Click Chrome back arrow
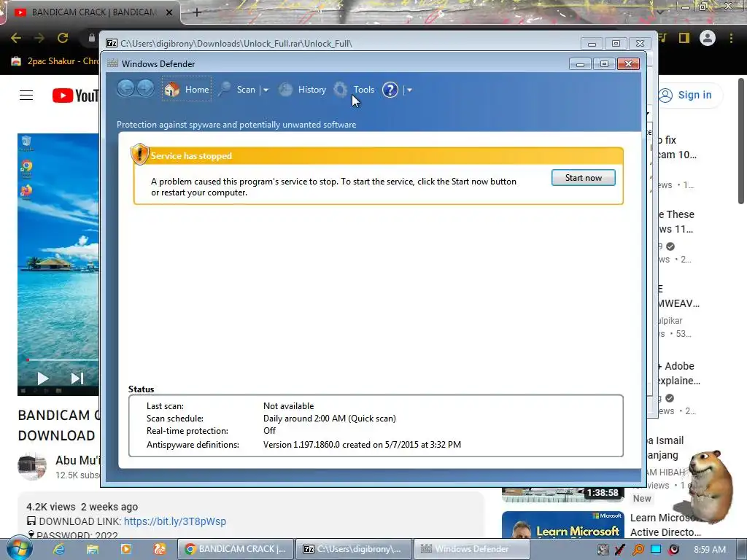Image resolution: width=747 pixels, height=560 pixels. point(16,38)
